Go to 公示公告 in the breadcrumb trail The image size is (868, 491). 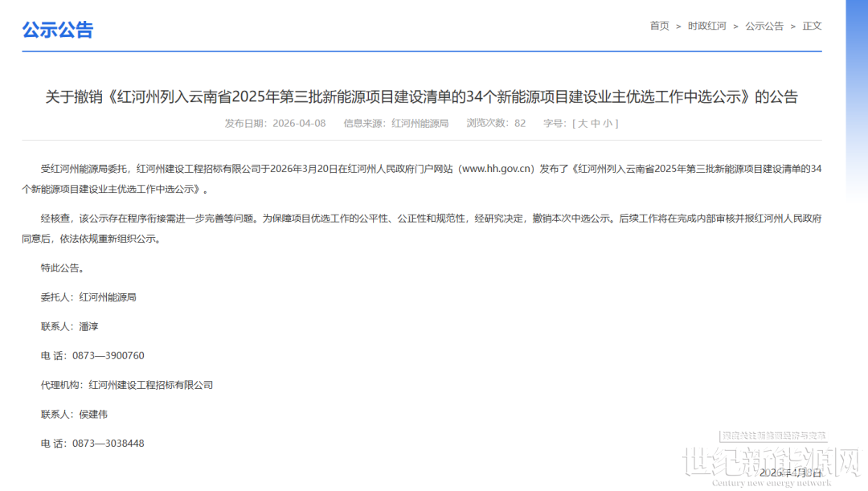click(x=764, y=26)
